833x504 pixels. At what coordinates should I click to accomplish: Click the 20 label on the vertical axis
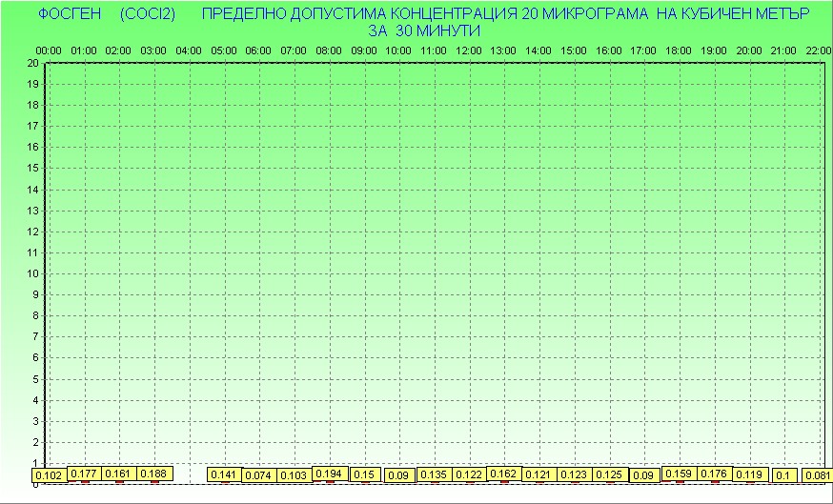pyautogui.click(x=33, y=63)
